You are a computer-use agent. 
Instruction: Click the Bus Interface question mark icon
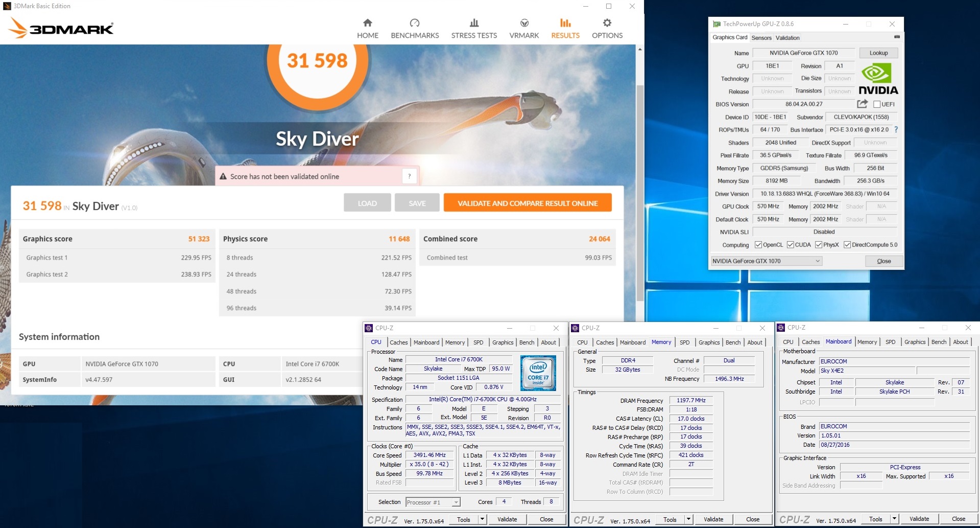(896, 130)
